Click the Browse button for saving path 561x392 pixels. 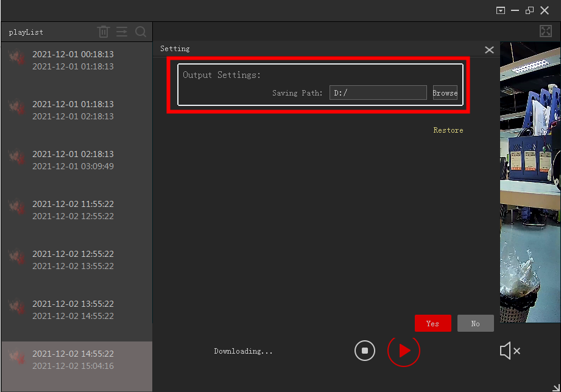click(x=445, y=93)
